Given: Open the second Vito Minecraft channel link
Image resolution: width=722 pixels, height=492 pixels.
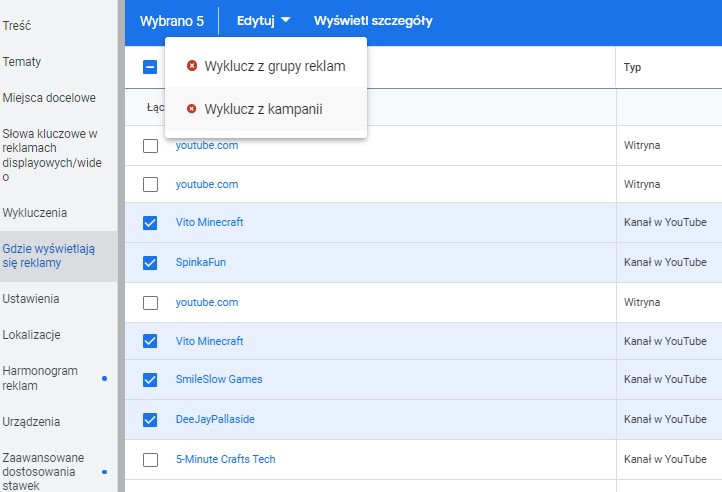Looking at the screenshot, I should click(210, 341).
